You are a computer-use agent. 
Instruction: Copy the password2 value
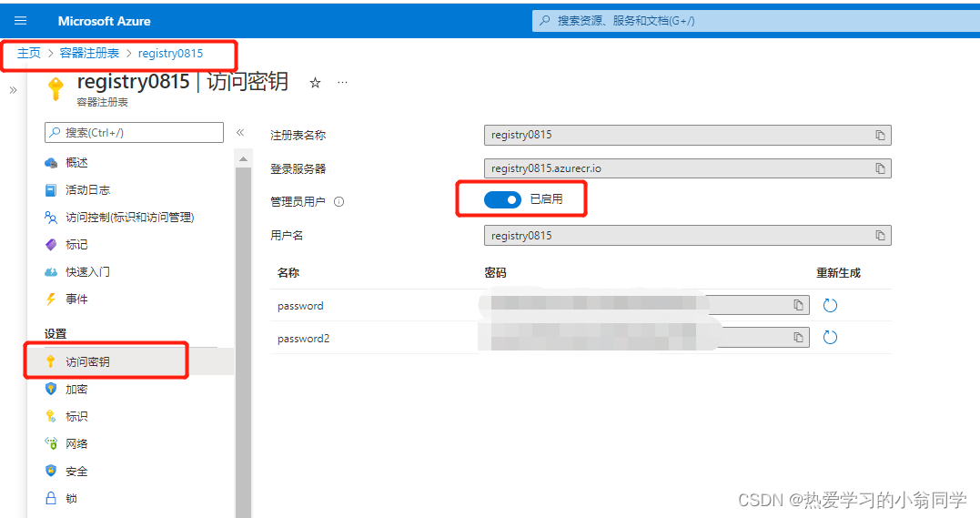(x=798, y=337)
